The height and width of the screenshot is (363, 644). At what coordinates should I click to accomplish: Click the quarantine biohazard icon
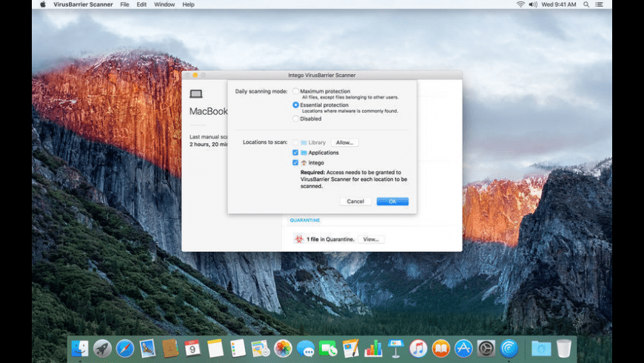[x=299, y=239]
